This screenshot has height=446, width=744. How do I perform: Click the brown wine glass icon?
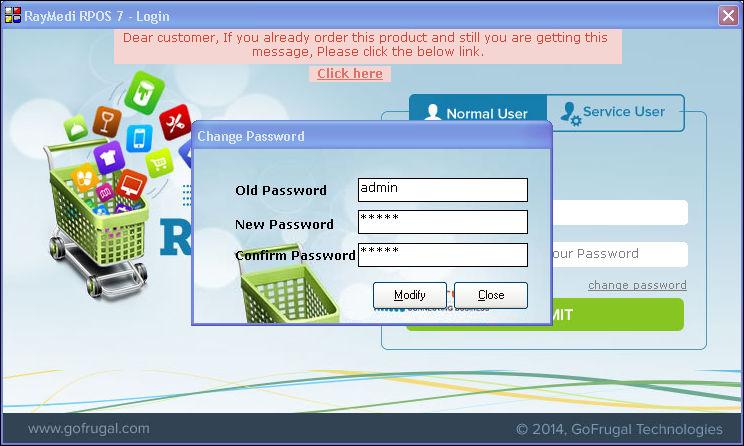[x=107, y=122]
